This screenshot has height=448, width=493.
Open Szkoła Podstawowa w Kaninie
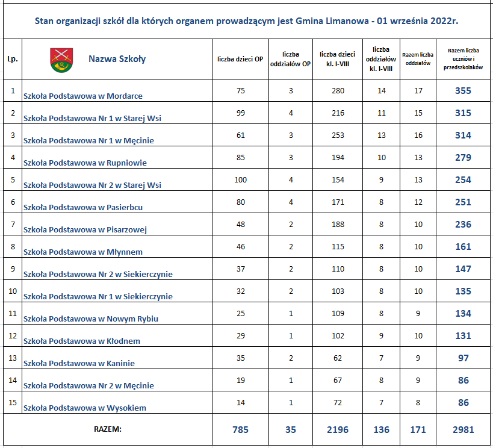coord(79,363)
